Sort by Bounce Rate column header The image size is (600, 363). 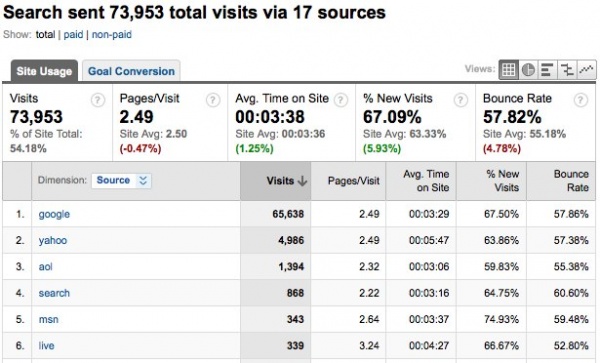pyautogui.click(x=561, y=181)
